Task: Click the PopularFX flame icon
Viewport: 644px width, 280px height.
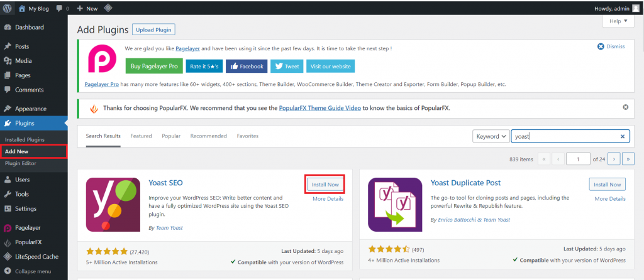Action: coord(94,109)
